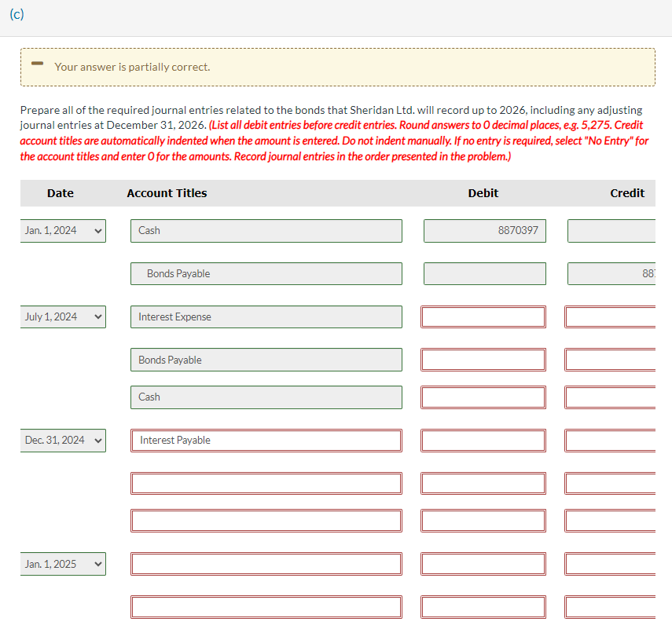This screenshot has width=672, height=622.
Task: Click the Cash account title field for Jan. 1, 2024
Action: 266,231
